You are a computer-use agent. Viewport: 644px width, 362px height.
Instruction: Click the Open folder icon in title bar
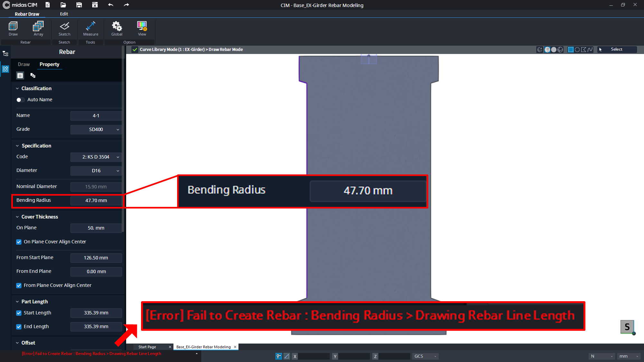pyautogui.click(x=63, y=5)
